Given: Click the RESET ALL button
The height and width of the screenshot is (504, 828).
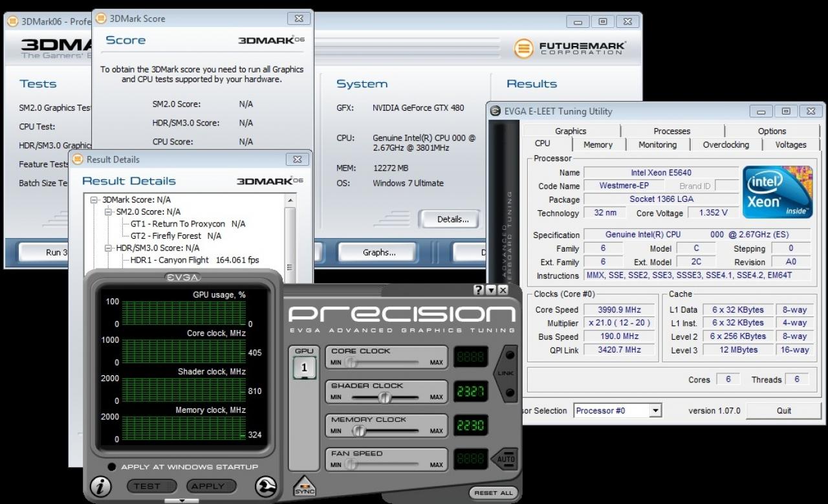Looking at the screenshot, I should 494,492.
